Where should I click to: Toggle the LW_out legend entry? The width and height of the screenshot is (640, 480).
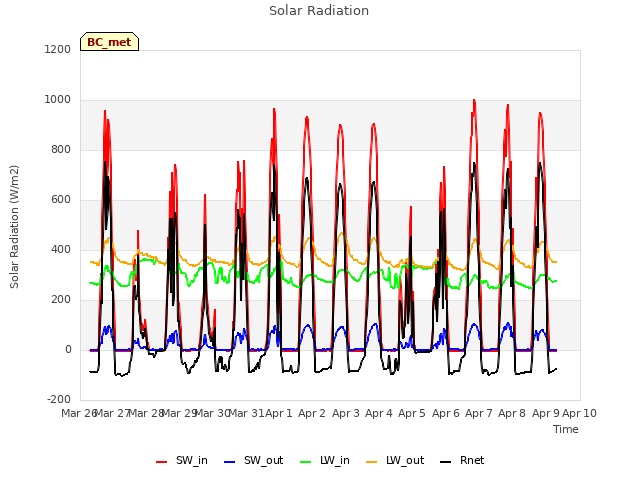pos(395,461)
